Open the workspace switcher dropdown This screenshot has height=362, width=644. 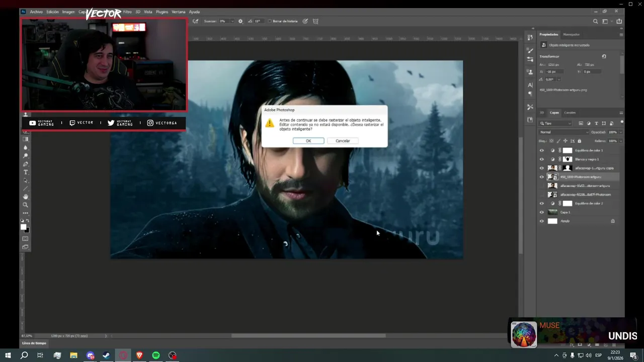click(x=607, y=21)
